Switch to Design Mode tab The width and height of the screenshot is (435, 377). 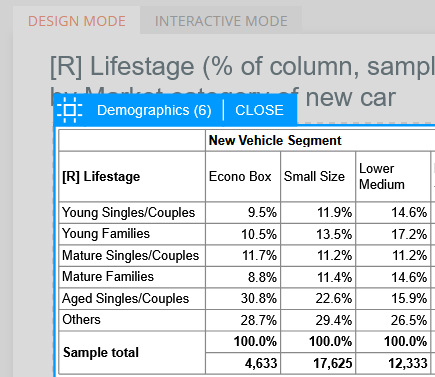tap(77, 21)
